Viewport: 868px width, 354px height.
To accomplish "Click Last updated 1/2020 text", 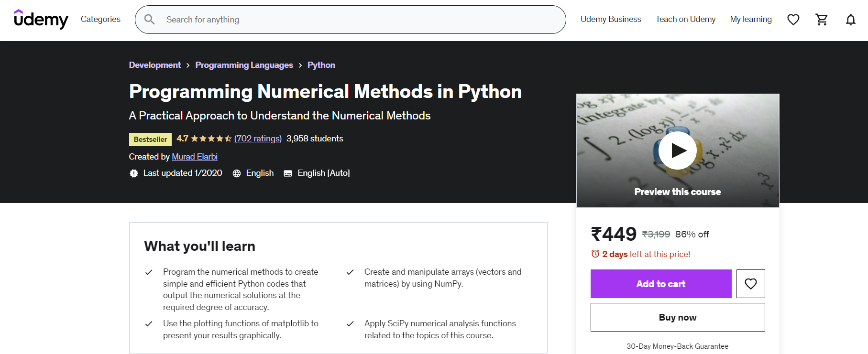I will tap(183, 173).
